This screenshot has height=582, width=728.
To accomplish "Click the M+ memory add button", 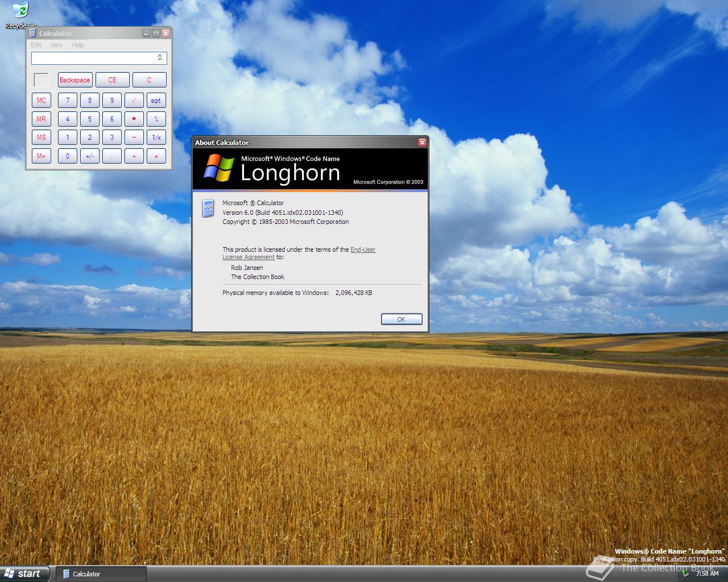I will click(42, 156).
